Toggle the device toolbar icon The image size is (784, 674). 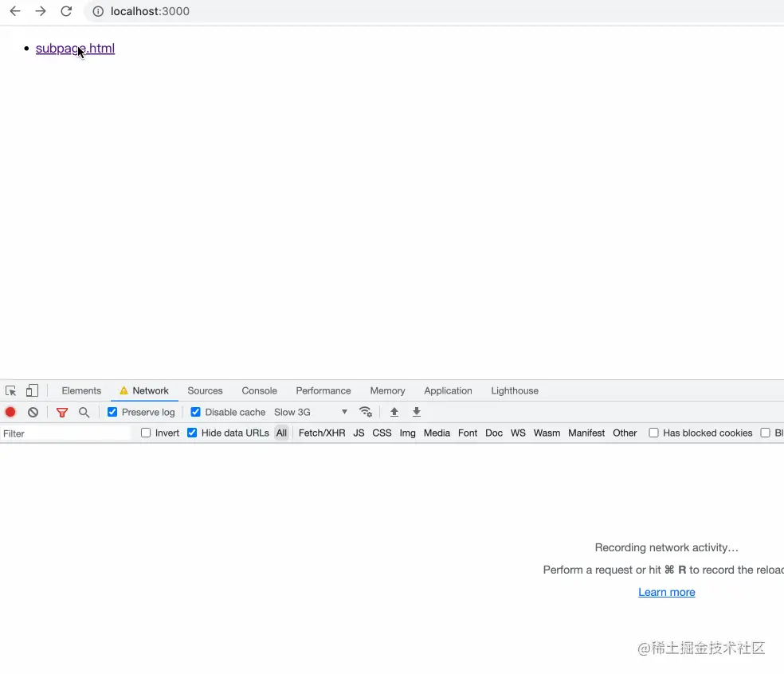(32, 390)
